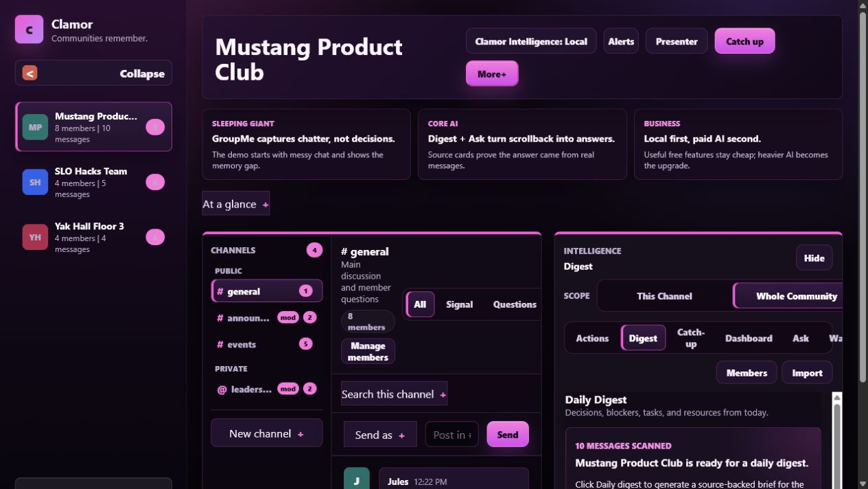Click the unread badge 5 on events channel

[305, 344]
